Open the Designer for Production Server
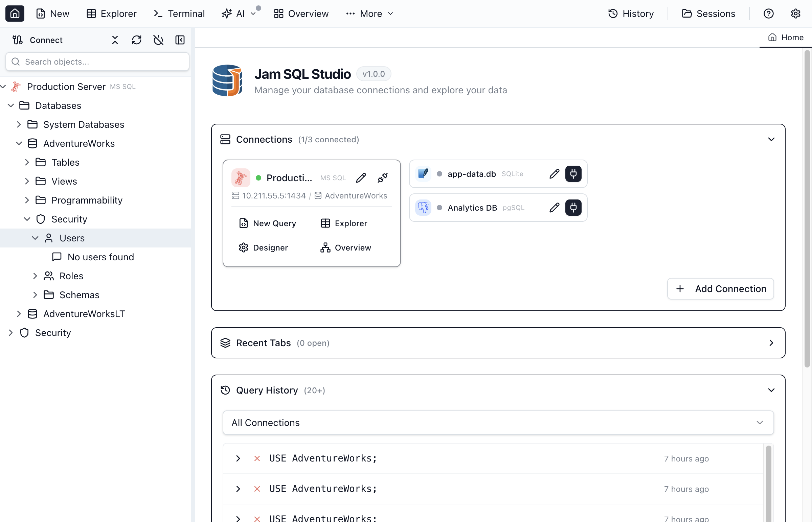Viewport: 812px width, 522px height. [264, 247]
